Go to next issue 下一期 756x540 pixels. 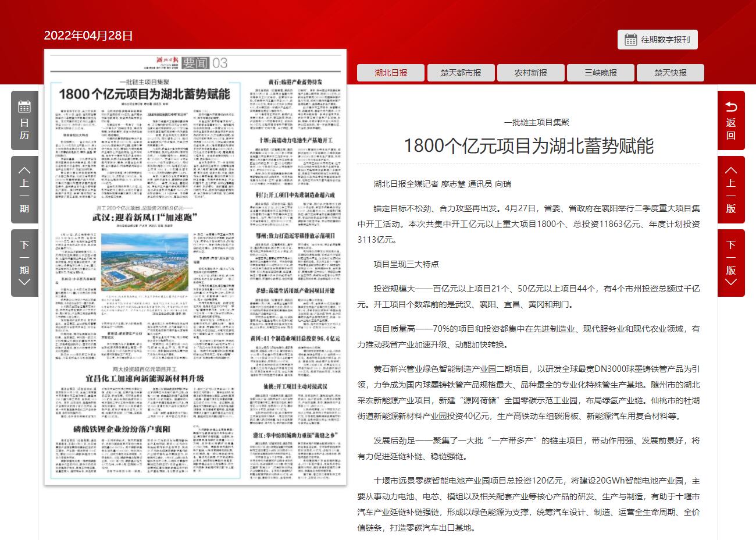point(24,263)
